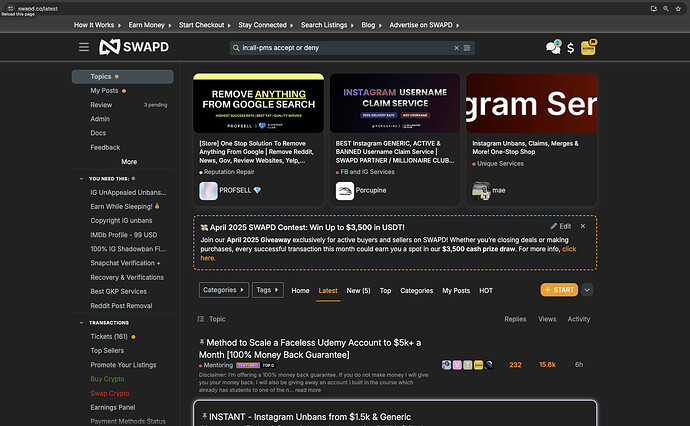Click browser install app icon
690x426 pixels.
coord(653,8)
